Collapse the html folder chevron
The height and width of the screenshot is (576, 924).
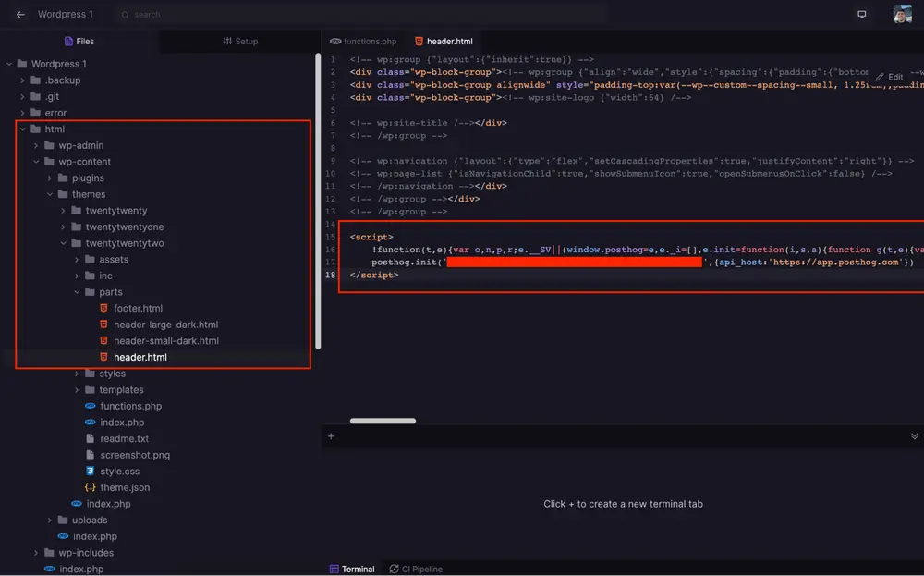pyautogui.click(x=22, y=129)
